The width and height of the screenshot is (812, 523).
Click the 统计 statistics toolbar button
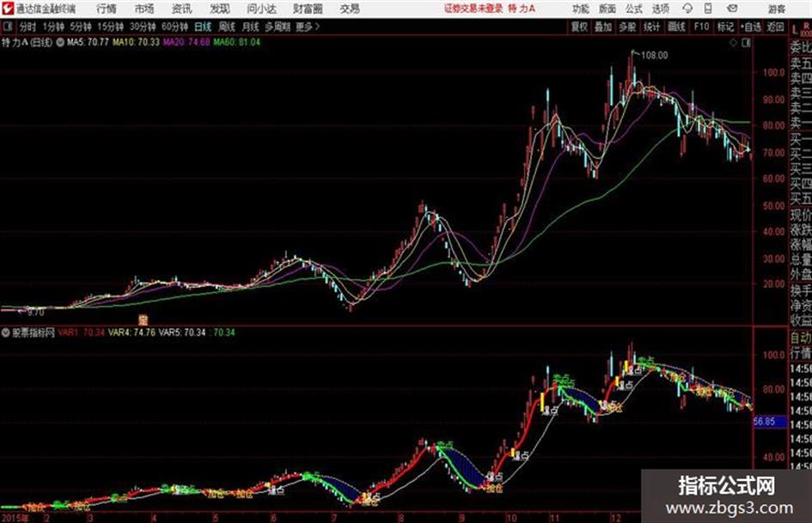(x=652, y=27)
